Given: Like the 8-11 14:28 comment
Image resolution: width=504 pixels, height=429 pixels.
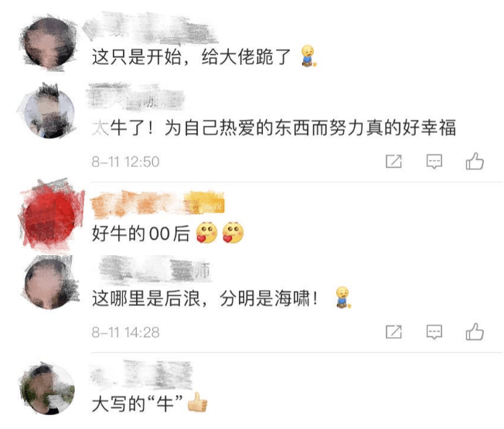Looking at the screenshot, I should point(475,332).
